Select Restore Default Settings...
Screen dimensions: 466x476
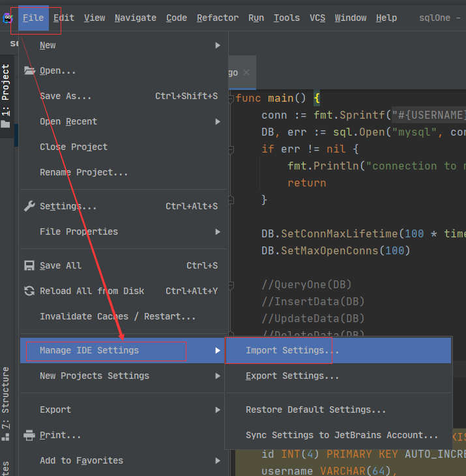pos(338,410)
